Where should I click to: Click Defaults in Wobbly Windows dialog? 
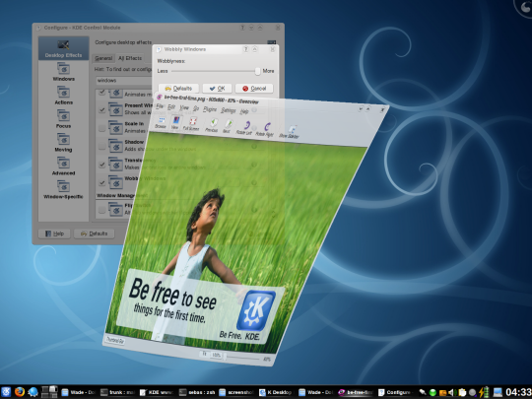tap(178, 89)
